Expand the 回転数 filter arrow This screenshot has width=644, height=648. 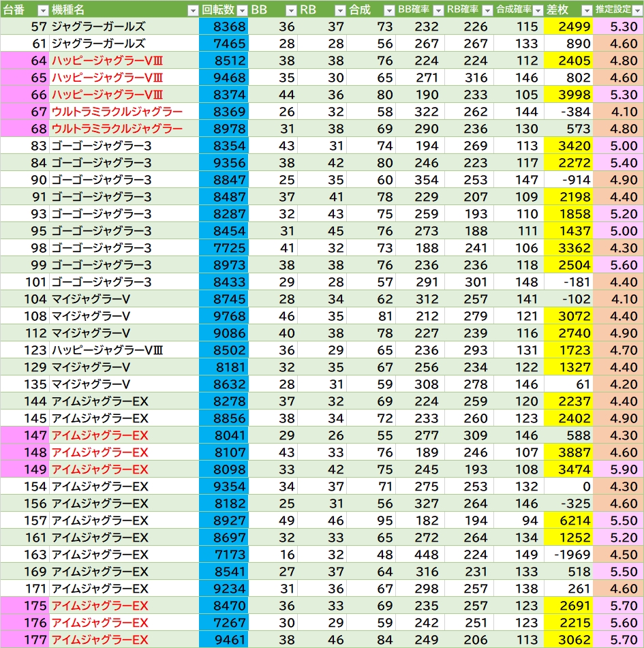click(241, 10)
